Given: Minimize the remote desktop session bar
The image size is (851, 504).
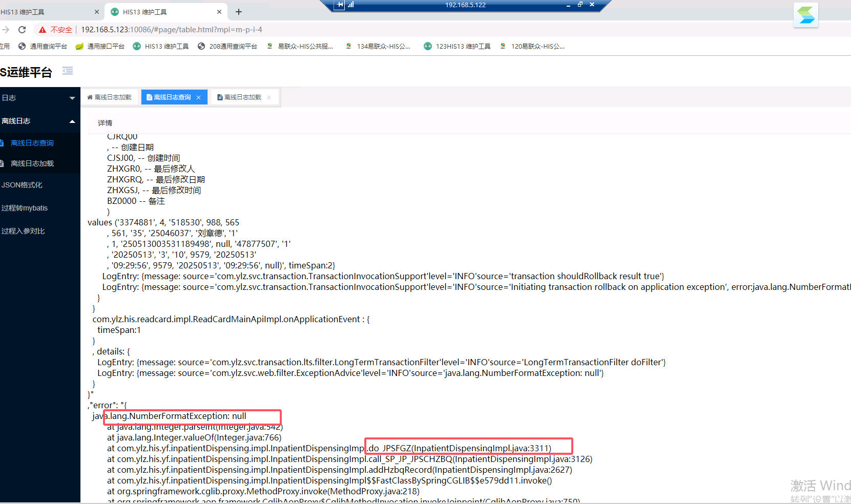Looking at the screenshot, I should 568,5.
